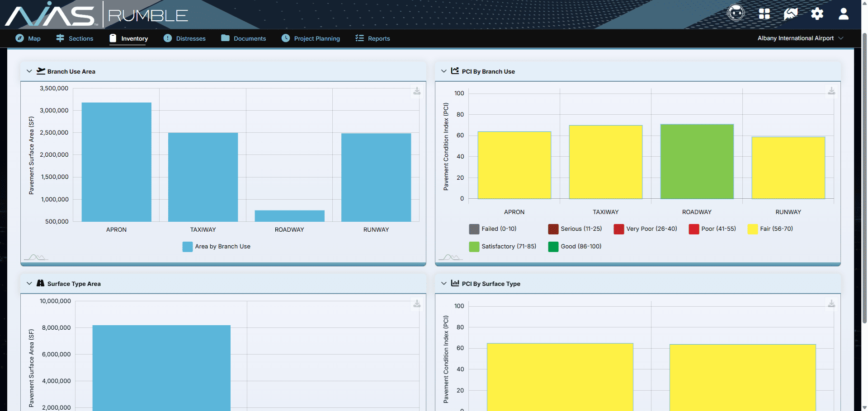Download the Surface Type Area chart

(x=417, y=304)
